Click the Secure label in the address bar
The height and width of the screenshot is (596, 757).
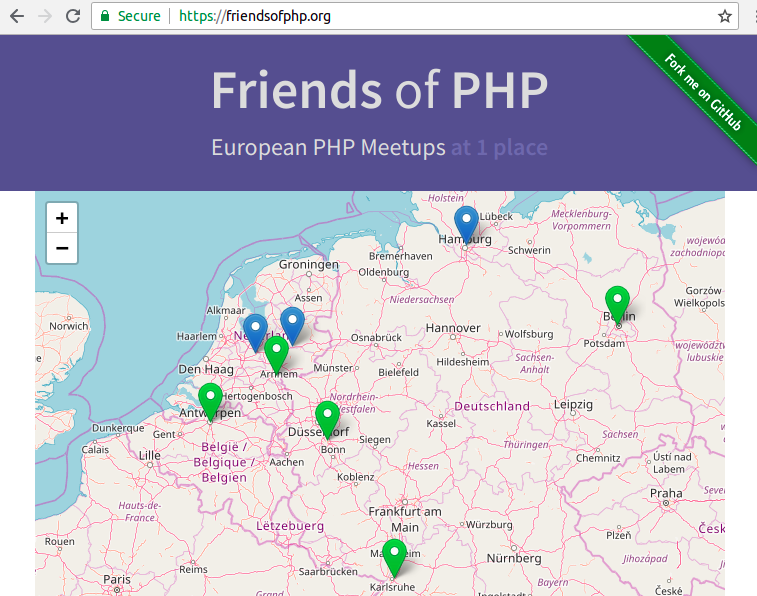[x=139, y=16]
